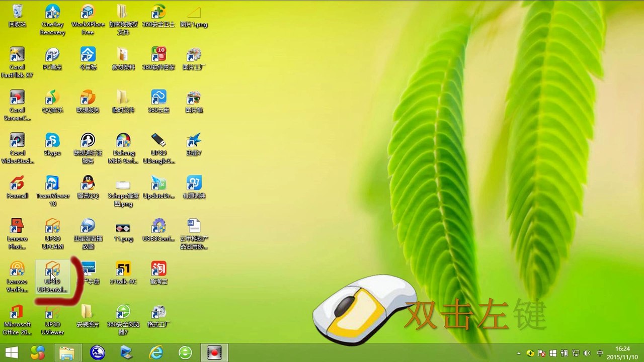The width and height of the screenshot is (644, 362).
Task: Select the Skype desktop shortcut
Action: point(52,144)
